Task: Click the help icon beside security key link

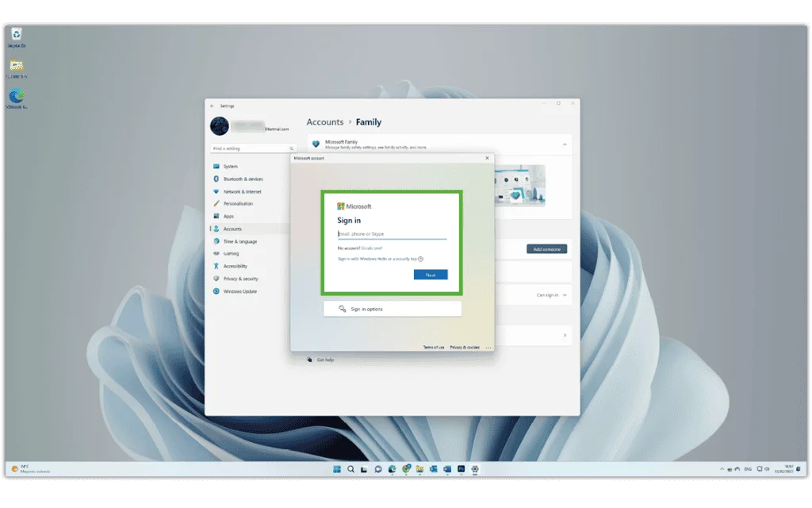Action: [x=420, y=259]
